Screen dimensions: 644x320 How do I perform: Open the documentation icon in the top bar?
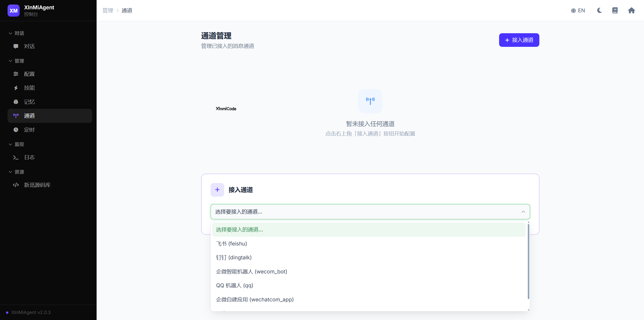pos(615,10)
